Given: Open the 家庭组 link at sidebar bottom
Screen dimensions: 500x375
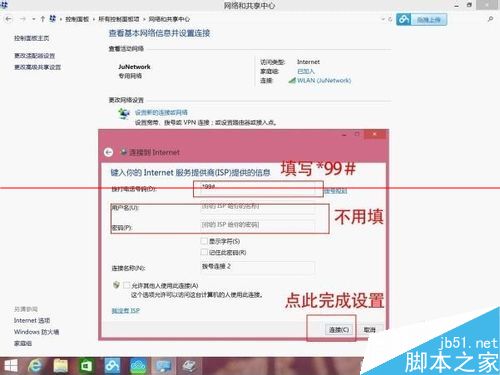Looking at the screenshot, I should pos(23,343).
